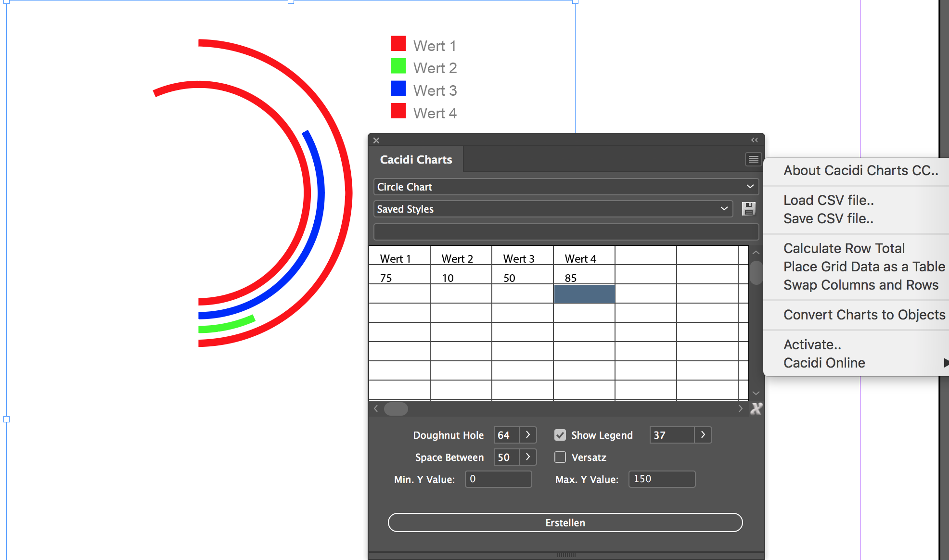Choose Load CSV file from the menu
This screenshot has width=949, height=560.
pos(829,200)
